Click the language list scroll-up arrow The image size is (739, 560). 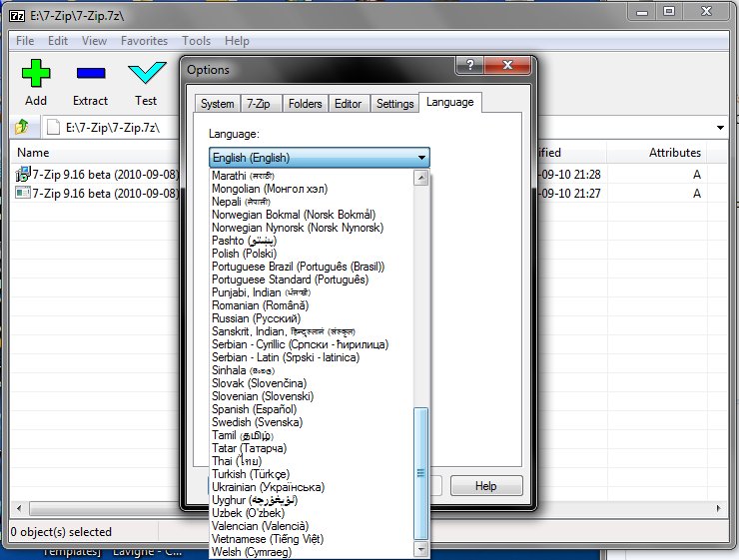[420, 178]
